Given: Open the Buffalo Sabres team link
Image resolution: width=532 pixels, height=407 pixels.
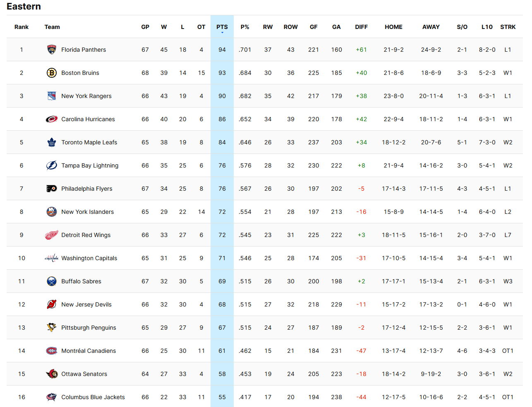Looking at the screenshot, I should 81,281.
